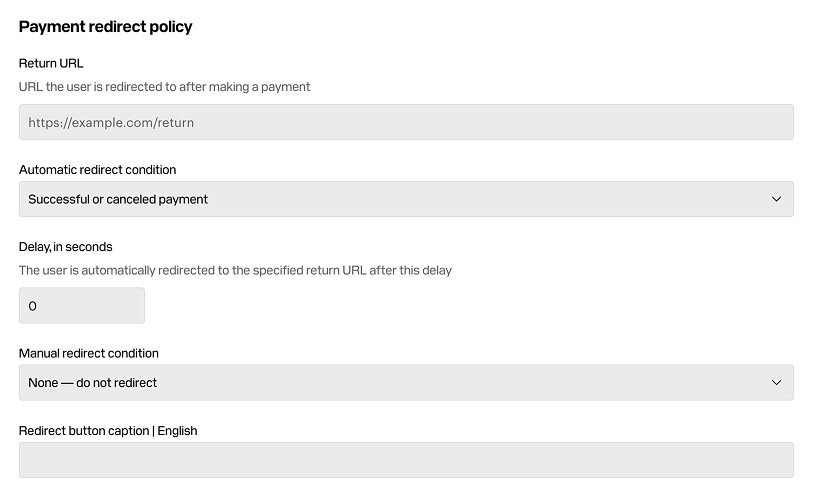This screenshot has height=496, width=815.
Task: Focus the Return URL input field
Action: click(406, 122)
